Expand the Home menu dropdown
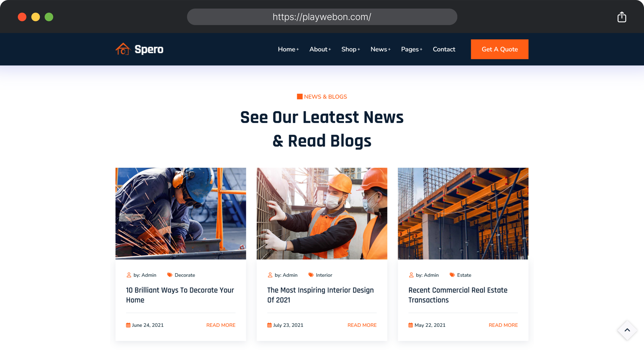644x362 pixels. tap(288, 49)
